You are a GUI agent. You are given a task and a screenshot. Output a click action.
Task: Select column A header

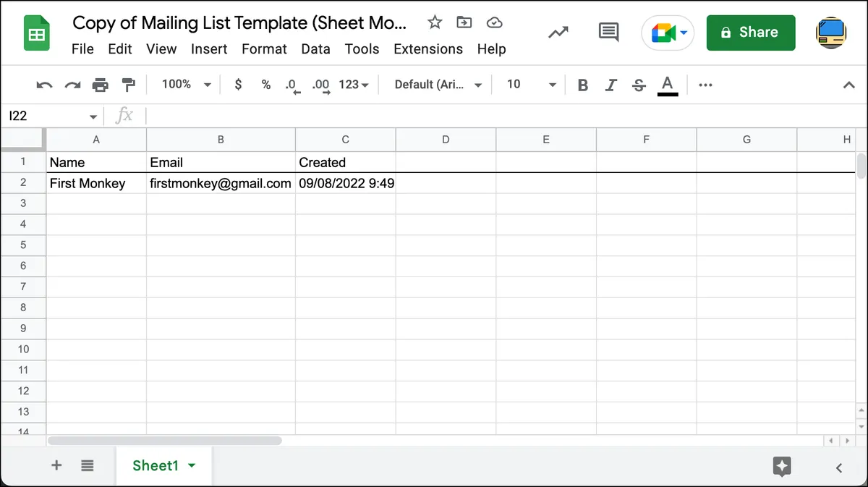[96, 140]
